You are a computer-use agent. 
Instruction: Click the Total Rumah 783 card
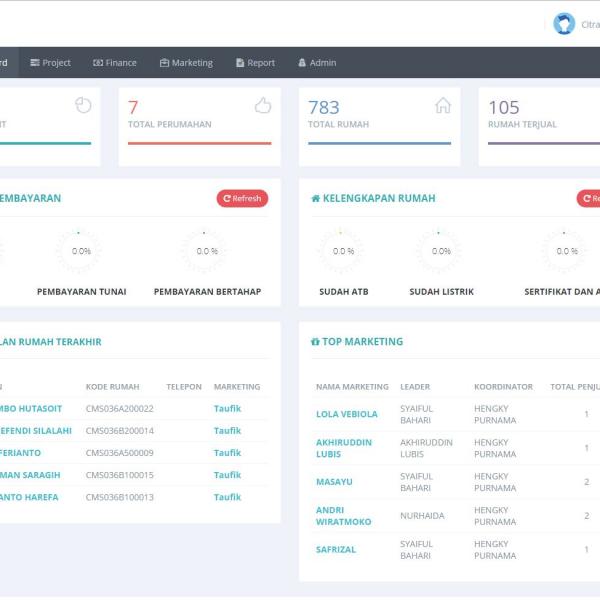pos(379,126)
